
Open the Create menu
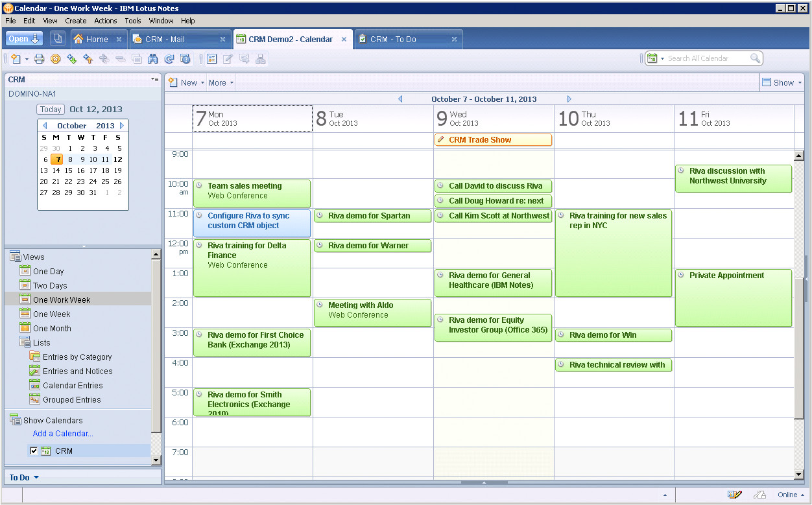coord(76,21)
